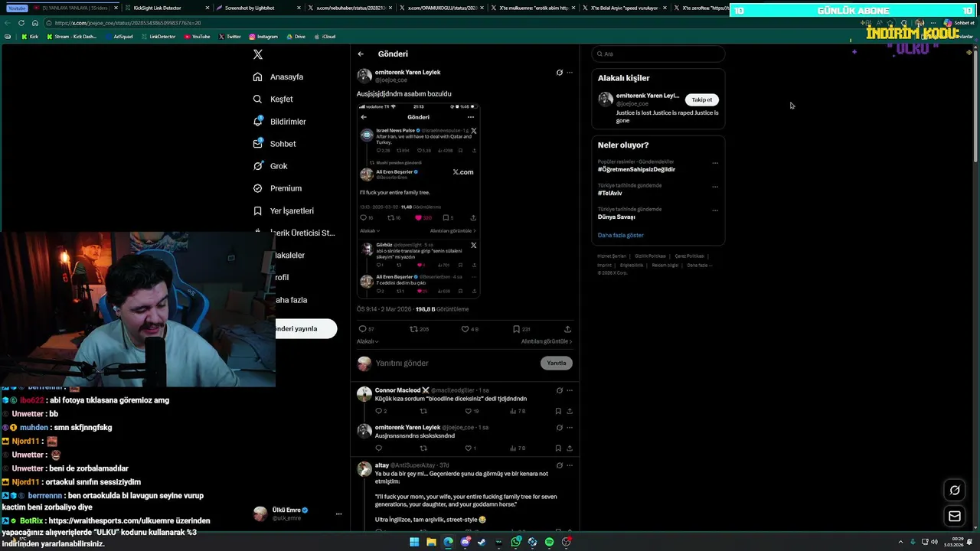Click the Ara search field
Viewport: 980px width, 551px height.
pyautogui.click(x=658, y=54)
